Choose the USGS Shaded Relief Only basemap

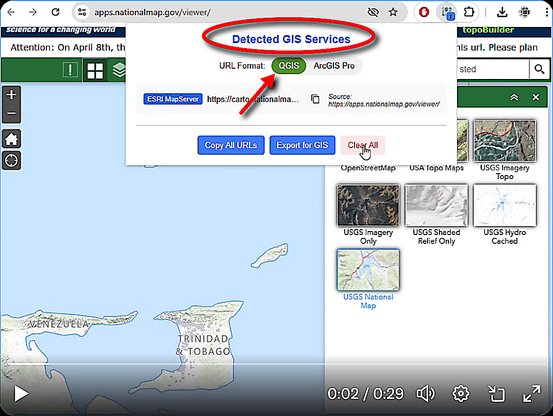436,205
